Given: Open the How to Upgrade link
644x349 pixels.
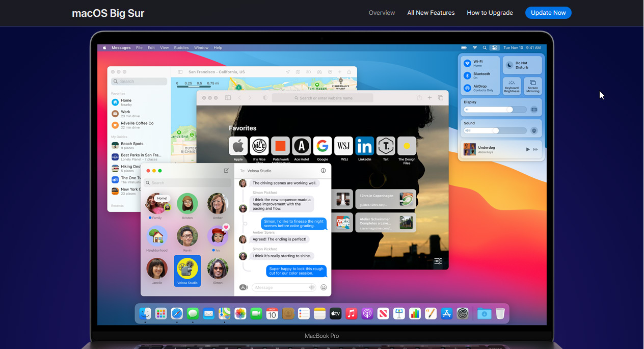Looking at the screenshot, I should (490, 13).
